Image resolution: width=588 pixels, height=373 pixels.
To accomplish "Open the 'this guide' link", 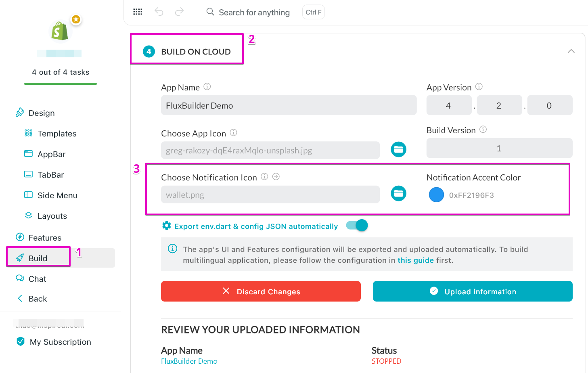I will point(415,260).
